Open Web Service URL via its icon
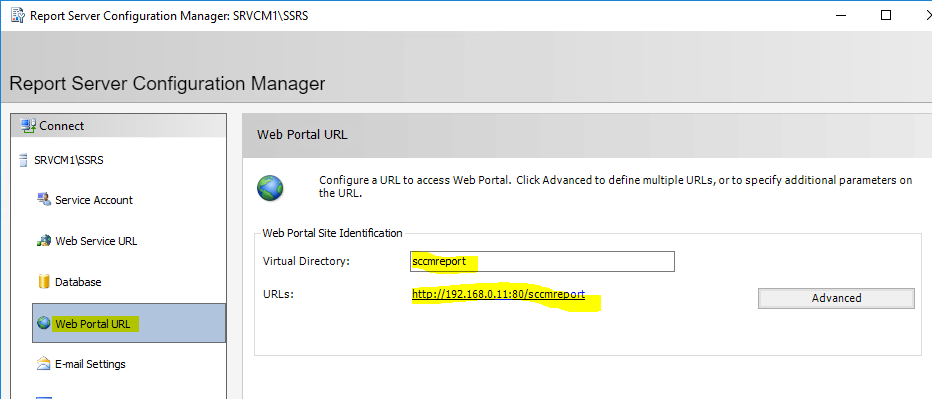Viewport: 932px width, 399px height. click(x=44, y=241)
